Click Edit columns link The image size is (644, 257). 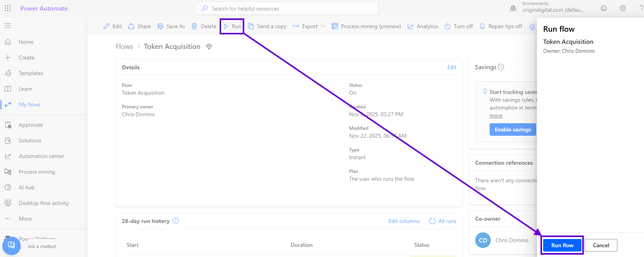coord(404,221)
